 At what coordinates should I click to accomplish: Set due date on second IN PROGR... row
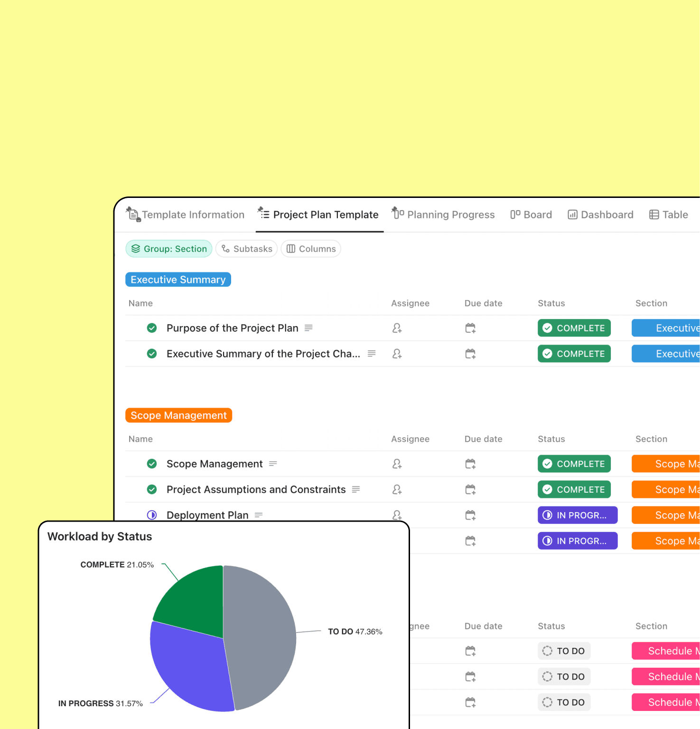tap(470, 541)
